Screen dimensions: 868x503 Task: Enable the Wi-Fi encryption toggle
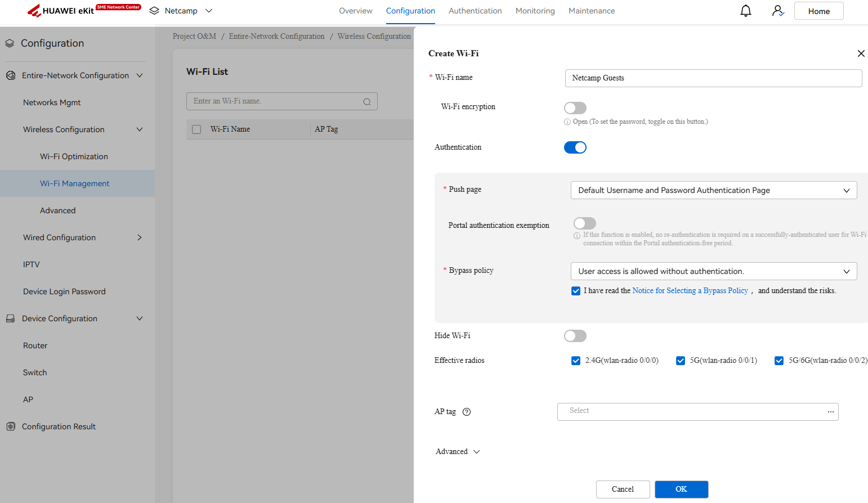(575, 108)
